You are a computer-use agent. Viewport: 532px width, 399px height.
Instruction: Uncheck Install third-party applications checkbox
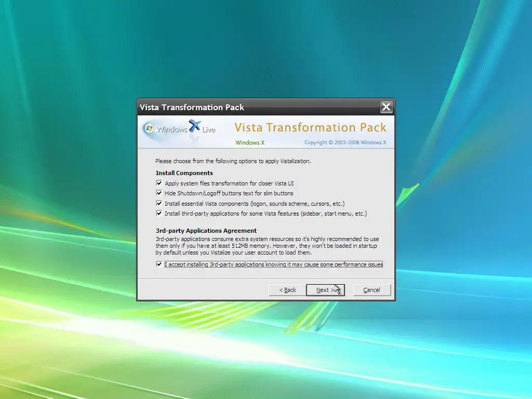(x=159, y=214)
